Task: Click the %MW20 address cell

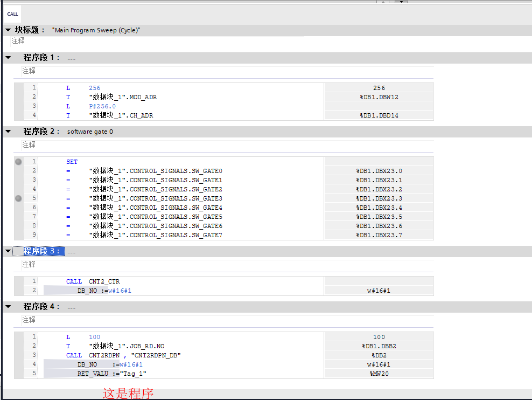Action: coord(379,374)
